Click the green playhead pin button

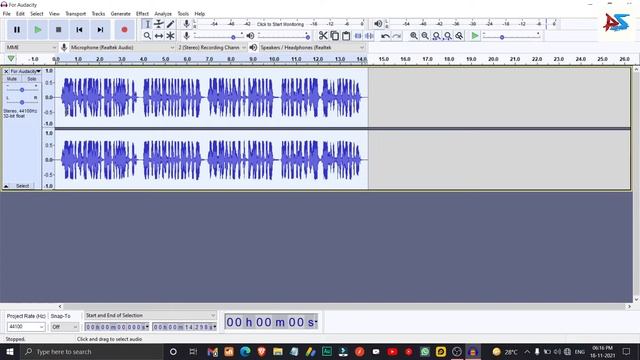(x=11, y=59)
